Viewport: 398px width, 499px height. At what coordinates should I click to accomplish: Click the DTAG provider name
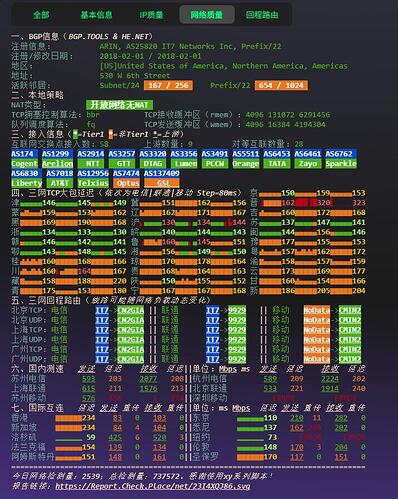click(x=153, y=164)
